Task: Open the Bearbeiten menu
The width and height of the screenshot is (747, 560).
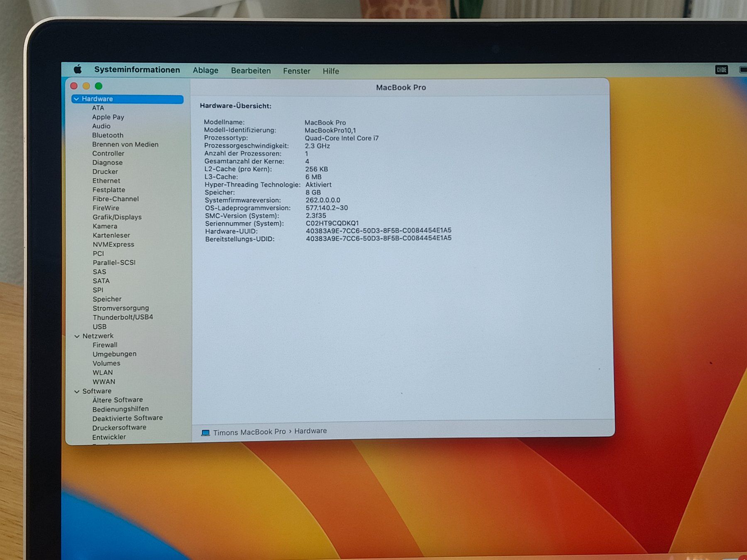Action: pos(251,71)
